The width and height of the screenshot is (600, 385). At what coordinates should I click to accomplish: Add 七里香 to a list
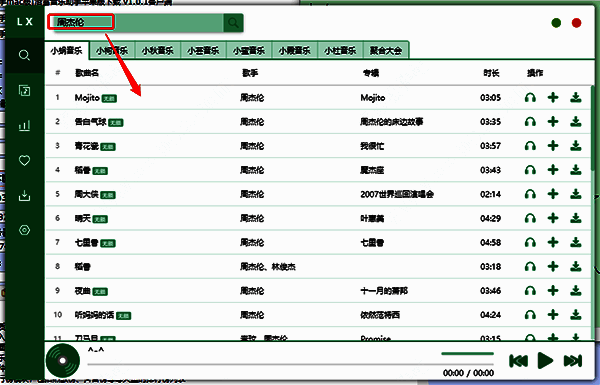[x=553, y=242]
